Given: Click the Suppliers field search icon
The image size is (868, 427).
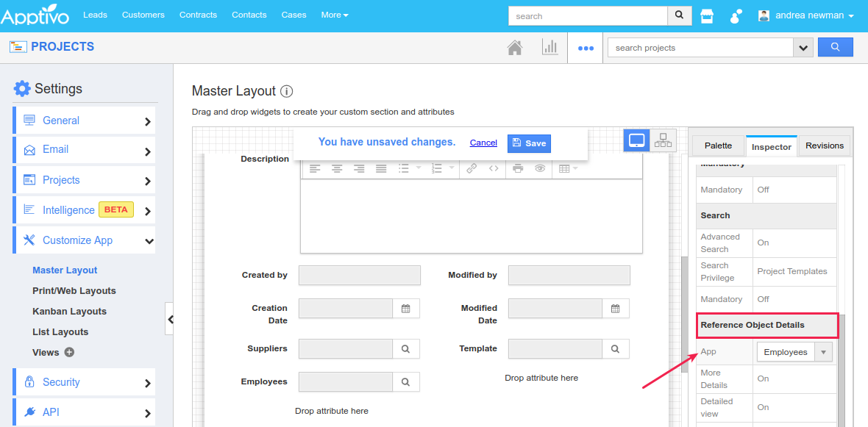Looking at the screenshot, I should click(405, 348).
